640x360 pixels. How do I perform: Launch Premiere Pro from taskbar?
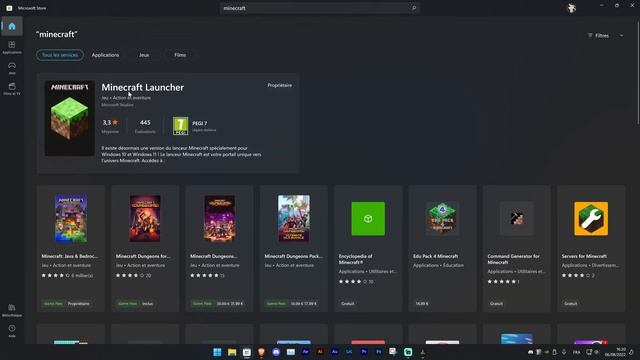tap(364, 352)
